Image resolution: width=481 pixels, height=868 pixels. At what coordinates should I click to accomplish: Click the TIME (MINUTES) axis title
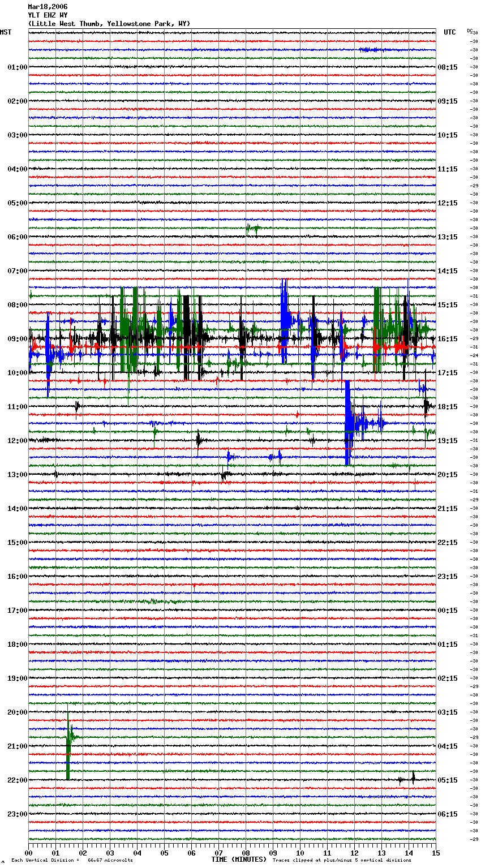239,860
